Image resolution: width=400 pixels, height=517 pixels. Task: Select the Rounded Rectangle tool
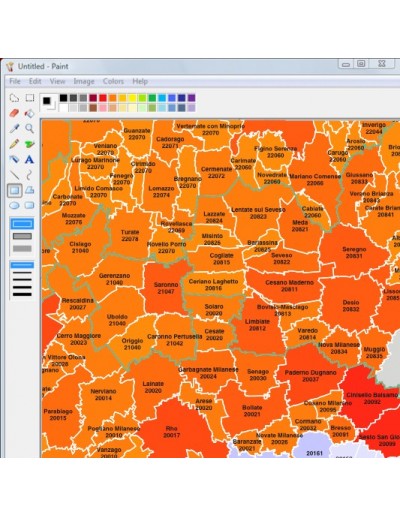click(x=30, y=205)
